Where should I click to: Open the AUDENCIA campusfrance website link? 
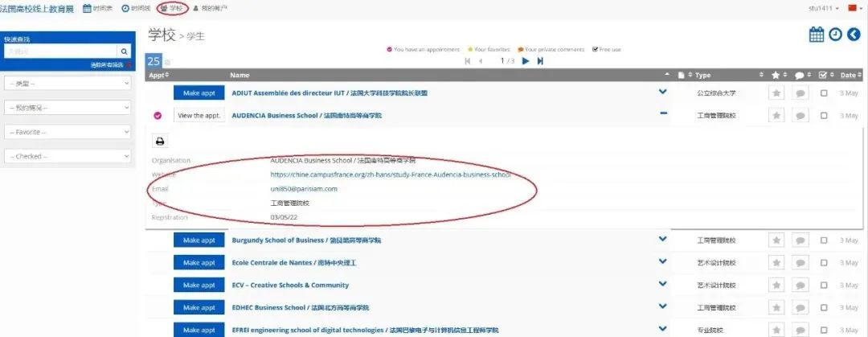[391, 174]
